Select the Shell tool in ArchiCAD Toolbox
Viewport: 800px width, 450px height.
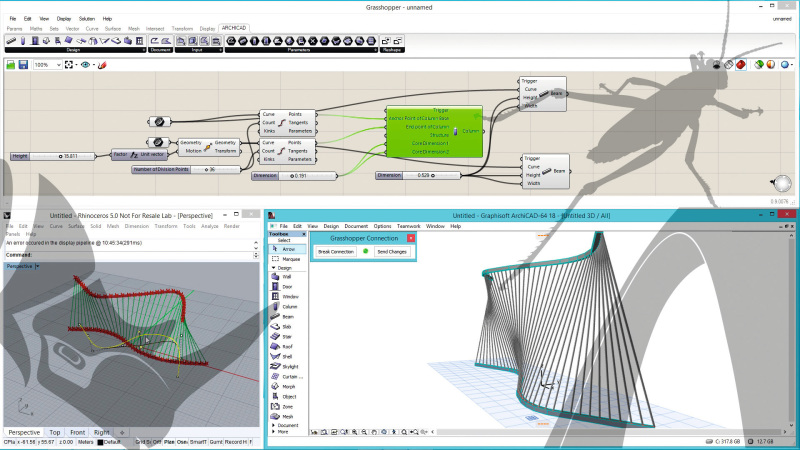[287, 357]
